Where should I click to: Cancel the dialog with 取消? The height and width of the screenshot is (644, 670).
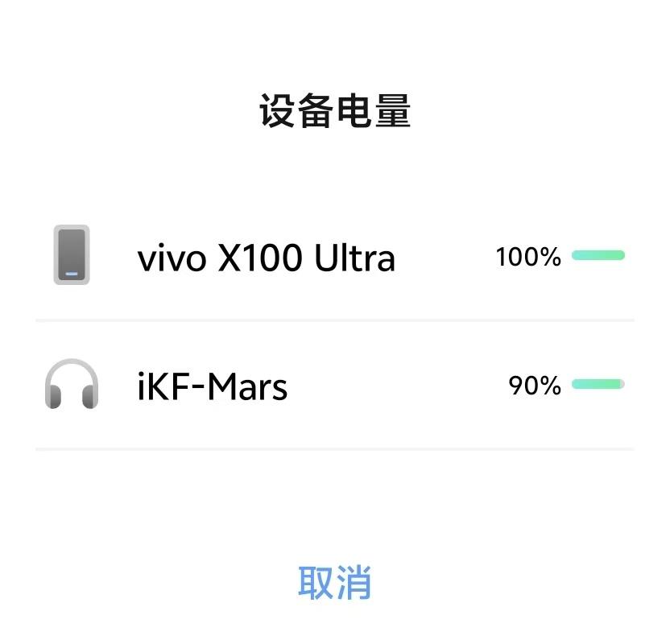pos(334,583)
